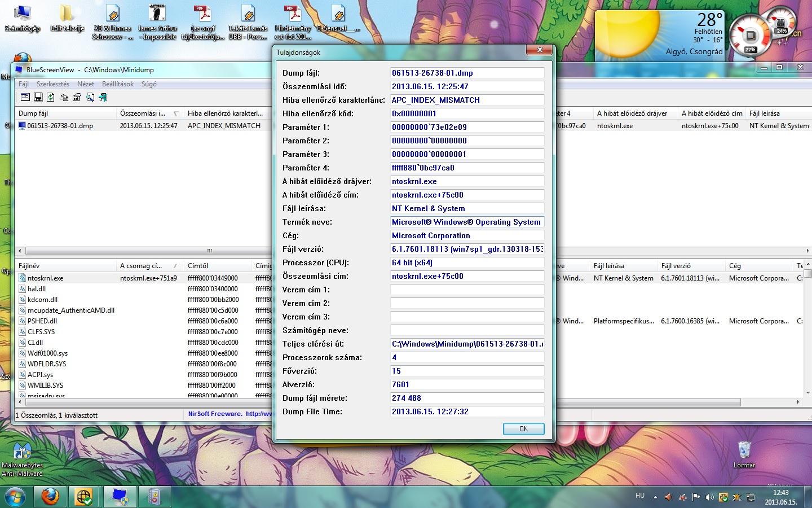Screen dimensions: 812x508
Task: Open Action Center flag tray icon
Action: tap(696, 497)
